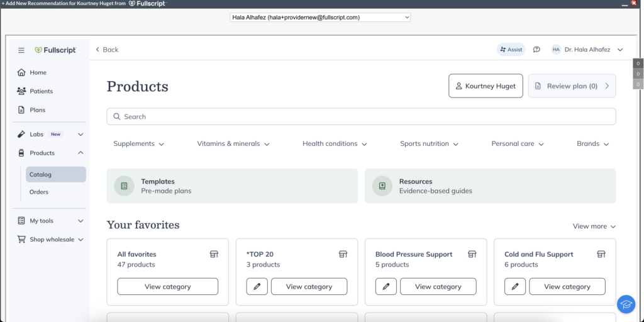644x322 pixels.
Task: Click the Patients people icon
Action: coord(21,91)
